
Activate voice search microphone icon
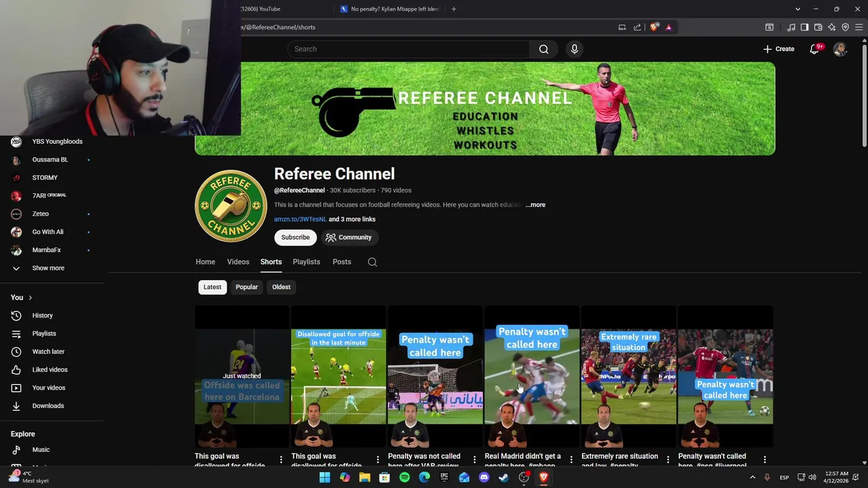tap(574, 49)
